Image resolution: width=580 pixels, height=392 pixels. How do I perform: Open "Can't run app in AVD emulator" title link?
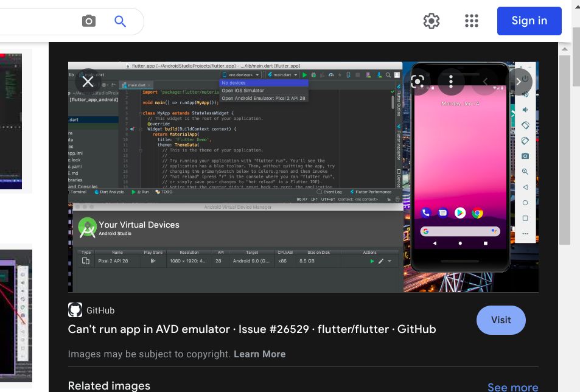[252, 329]
